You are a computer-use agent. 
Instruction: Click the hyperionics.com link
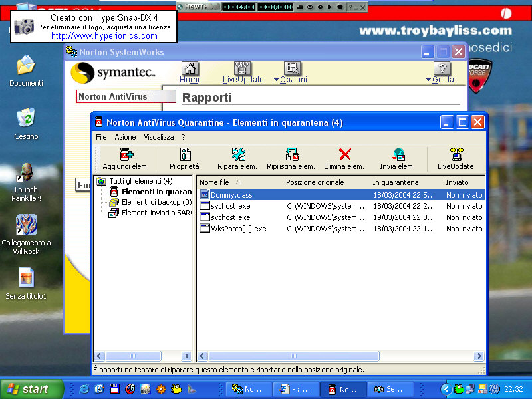coord(104,36)
